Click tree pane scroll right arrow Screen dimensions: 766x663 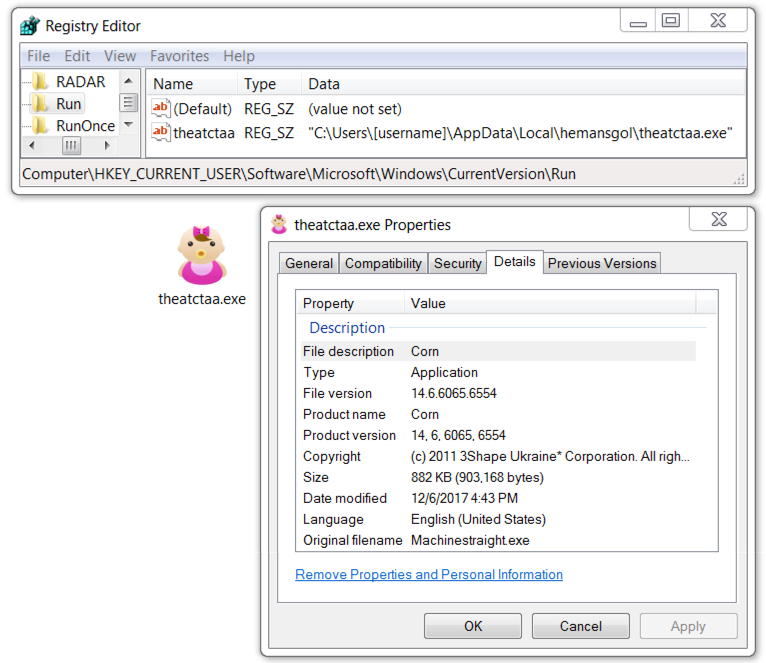pos(107,145)
